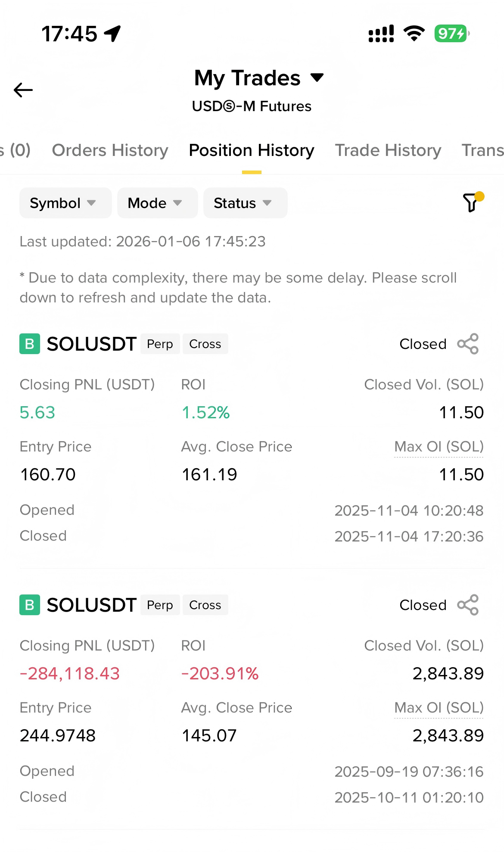Tap the green B badge on first SOLUSDT

pos(30,344)
